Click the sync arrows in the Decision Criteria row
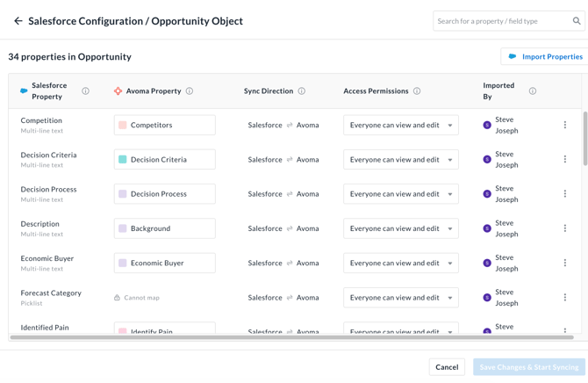The width and height of the screenshot is (588, 383). tap(290, 160)
